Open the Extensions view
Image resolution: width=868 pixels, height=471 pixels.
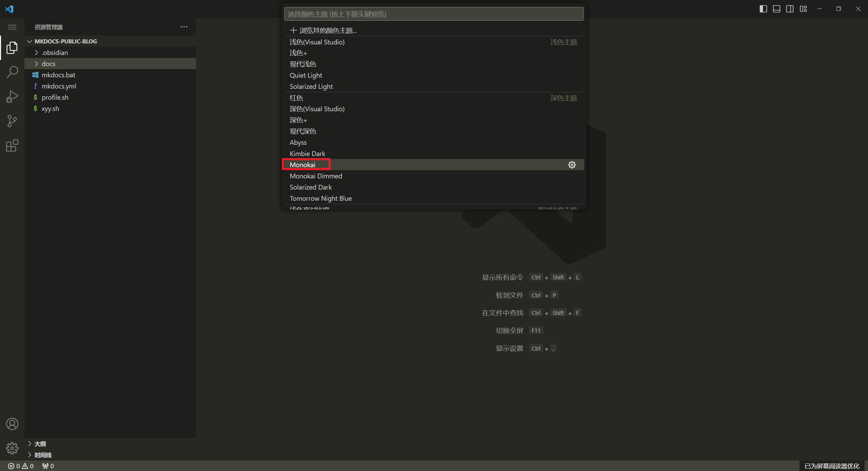[x=12, y=145]
